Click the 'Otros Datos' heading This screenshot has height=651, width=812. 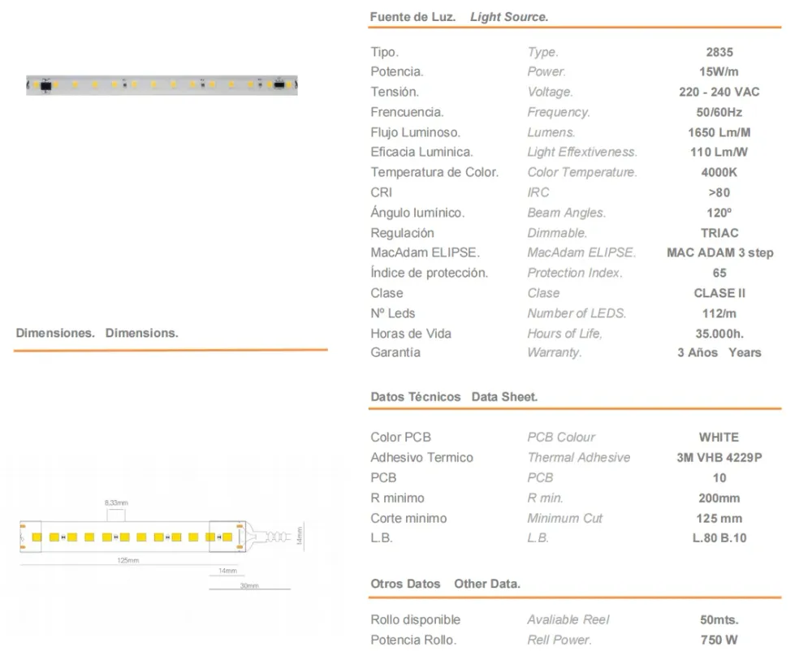tap(405, 584)
